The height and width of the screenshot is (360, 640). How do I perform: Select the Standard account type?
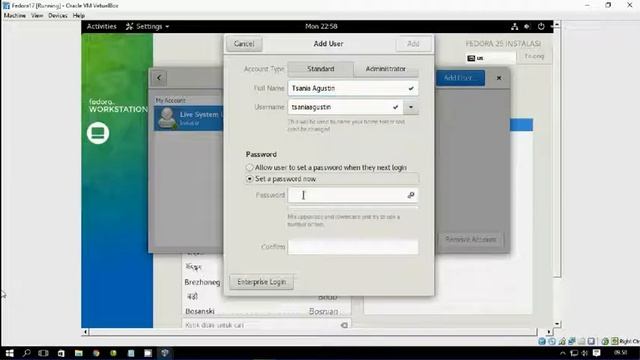click(x=320, y=69)
